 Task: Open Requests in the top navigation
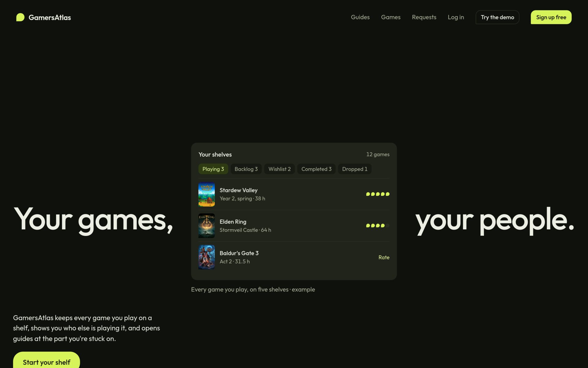pyautogui.click(x=424, y=17)
